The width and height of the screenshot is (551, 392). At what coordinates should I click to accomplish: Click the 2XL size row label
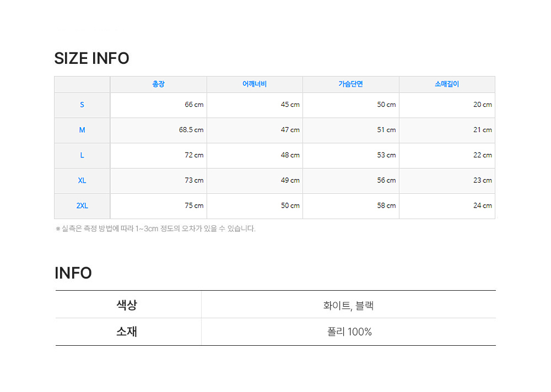(x=82, y=206)
